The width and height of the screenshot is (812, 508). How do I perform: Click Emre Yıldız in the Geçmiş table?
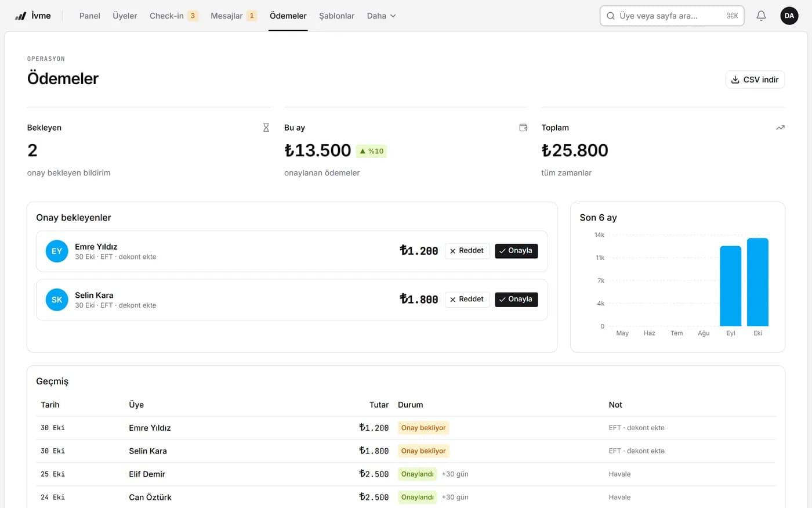(150, 428)
